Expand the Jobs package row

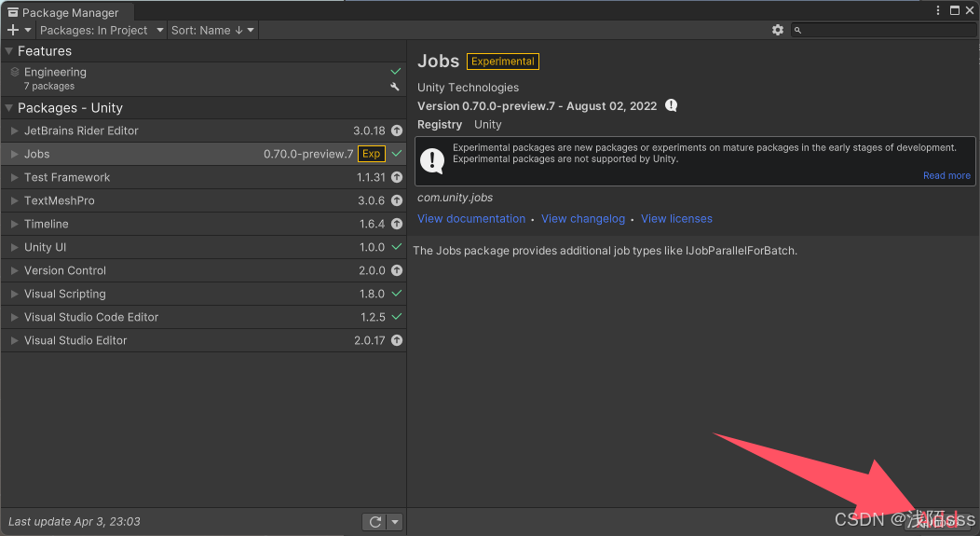click(14, 154)
